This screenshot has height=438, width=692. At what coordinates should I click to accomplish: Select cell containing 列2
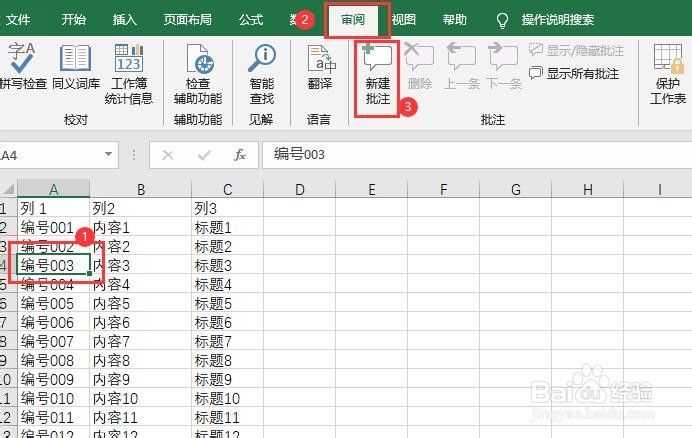coord(141,208)
